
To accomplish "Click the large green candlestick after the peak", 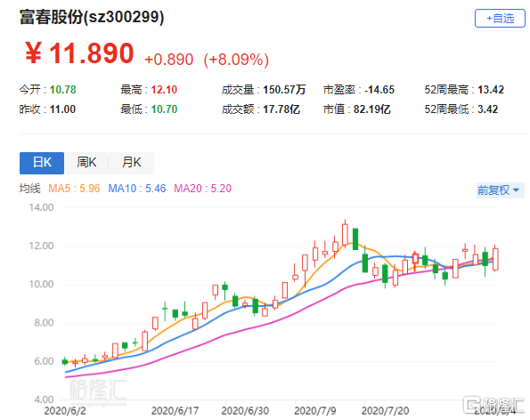I will tap(355, 239).
